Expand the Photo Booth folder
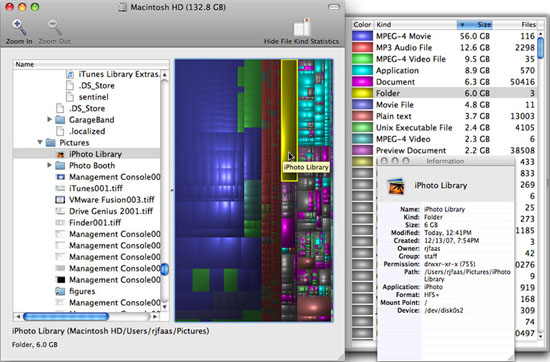550x362 pixels. 49,165
